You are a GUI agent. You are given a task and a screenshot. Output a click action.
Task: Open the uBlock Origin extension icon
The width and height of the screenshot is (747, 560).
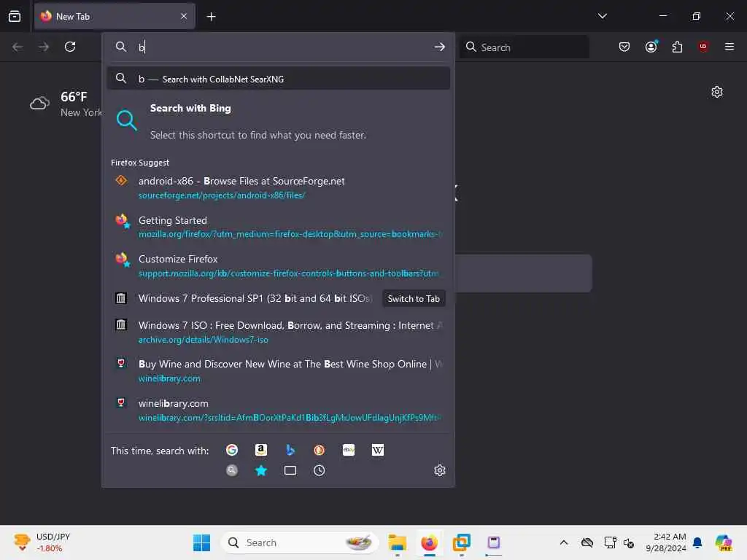(x=703, y=47)
